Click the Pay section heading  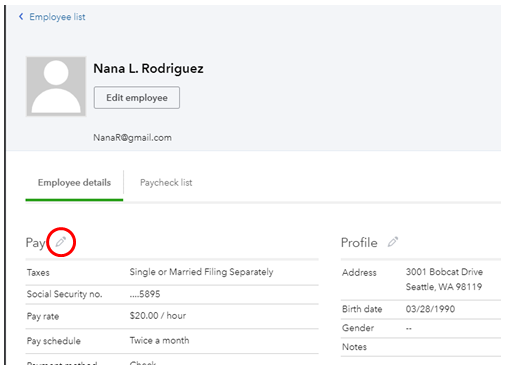point(35,243)
